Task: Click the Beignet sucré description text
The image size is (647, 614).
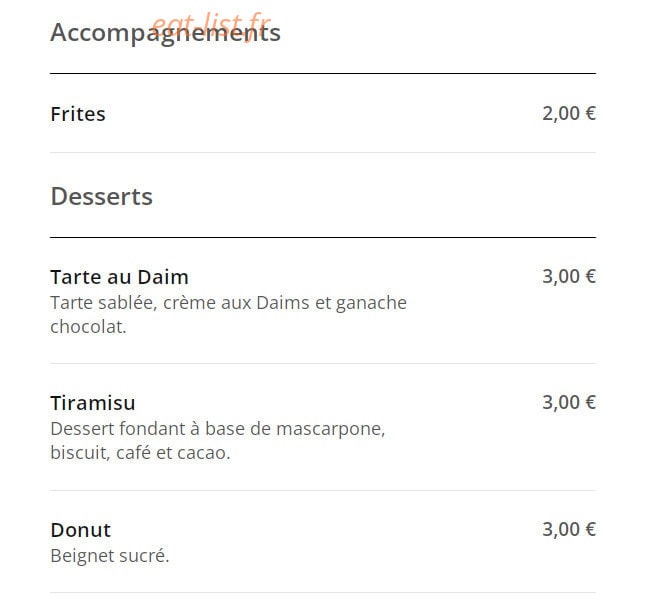Action: [x=110, y=556]
